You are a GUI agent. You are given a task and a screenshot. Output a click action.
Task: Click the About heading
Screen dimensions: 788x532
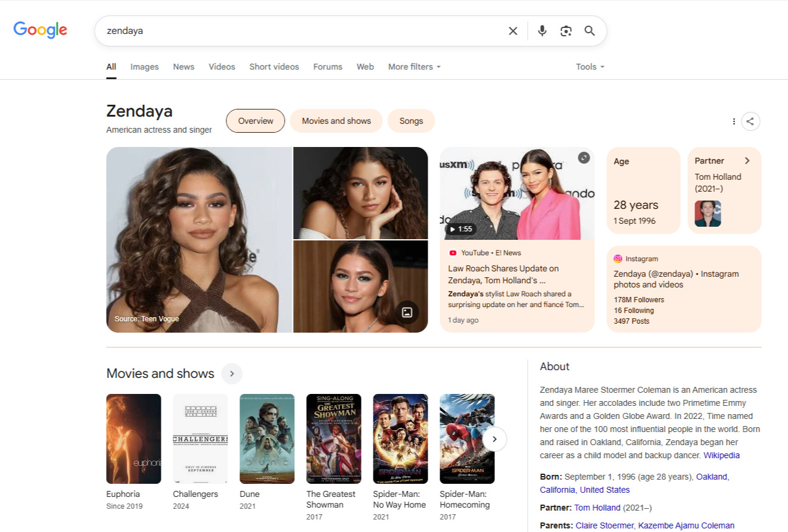click(x=555, y=367)
